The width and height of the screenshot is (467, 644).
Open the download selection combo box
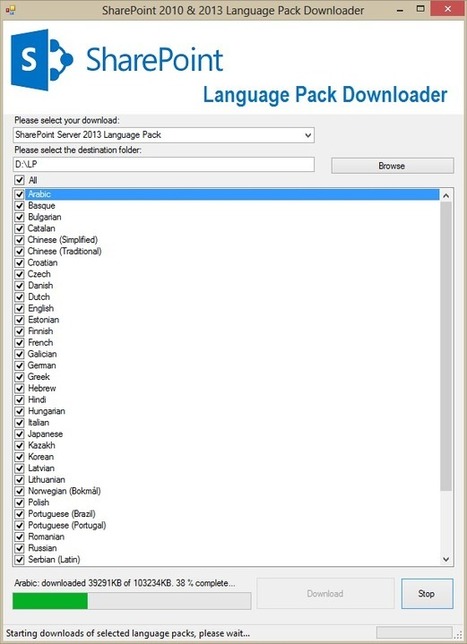163,135
